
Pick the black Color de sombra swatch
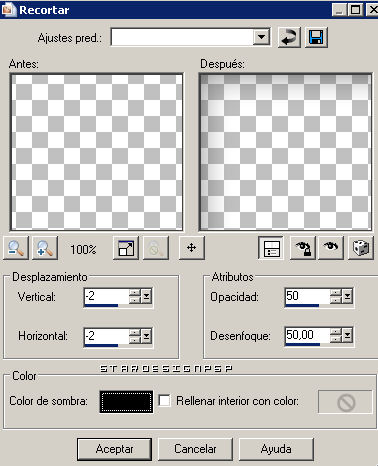126,402
